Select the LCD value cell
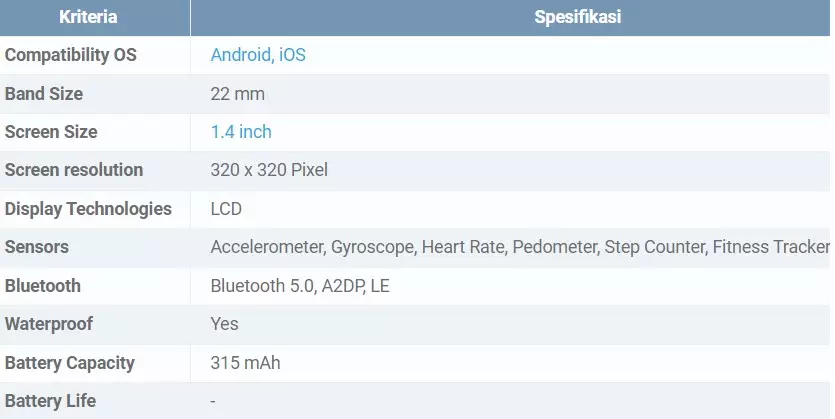Image resolution: width=835 pixels, height=419 pixels. 226,209
